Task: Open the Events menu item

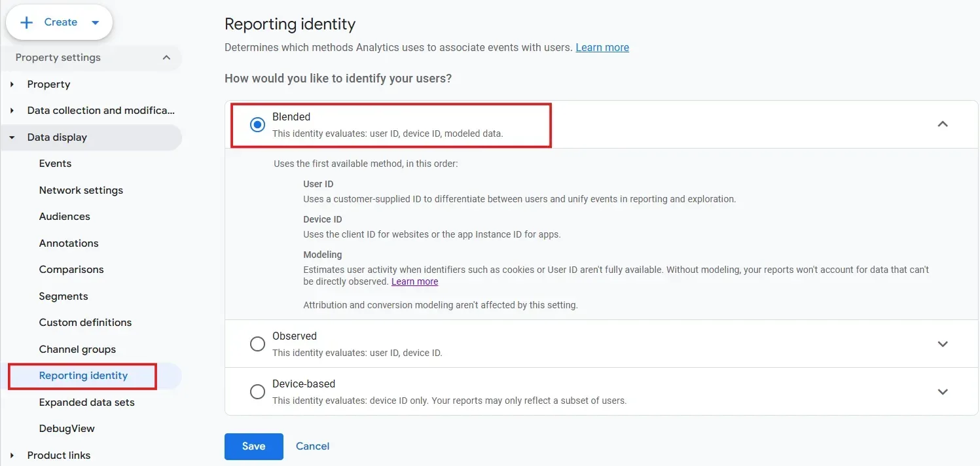Action: (x=55, y=164)
